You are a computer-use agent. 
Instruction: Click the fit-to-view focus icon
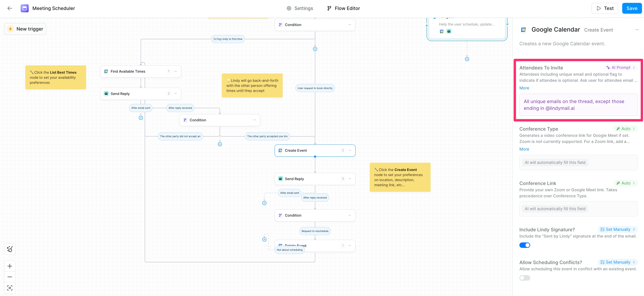pos(10,288)
